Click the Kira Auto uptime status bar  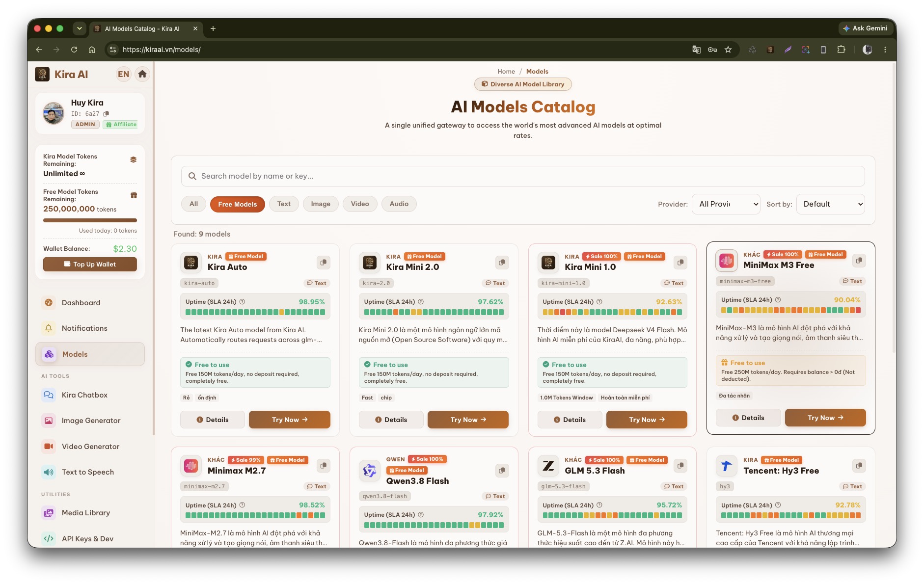pyautogui.click(x=255, y=312)
